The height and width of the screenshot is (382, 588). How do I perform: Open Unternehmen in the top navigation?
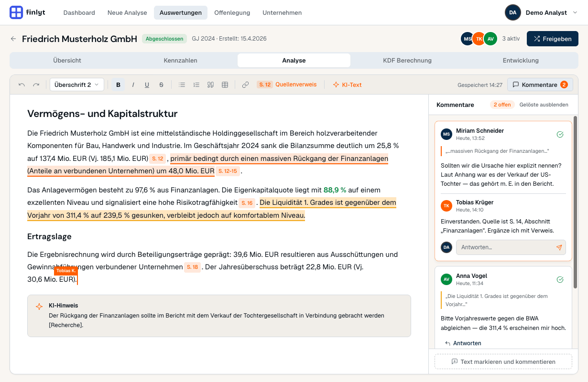click(x=282, y=12)
